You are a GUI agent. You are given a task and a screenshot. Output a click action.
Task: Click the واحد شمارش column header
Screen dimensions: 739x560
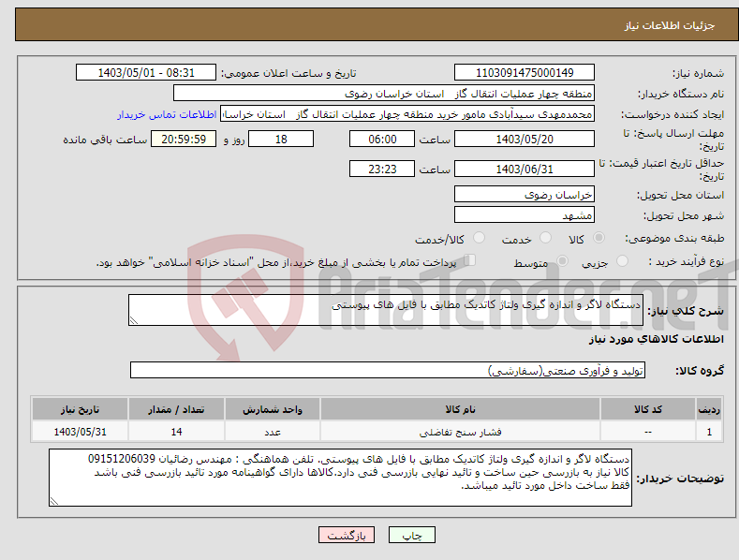coord(273,409)
